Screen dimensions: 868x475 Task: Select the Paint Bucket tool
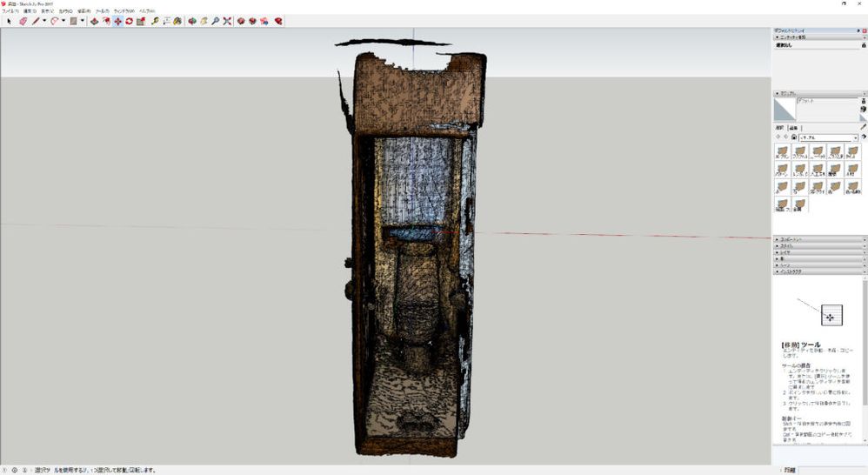click(177, 21)
